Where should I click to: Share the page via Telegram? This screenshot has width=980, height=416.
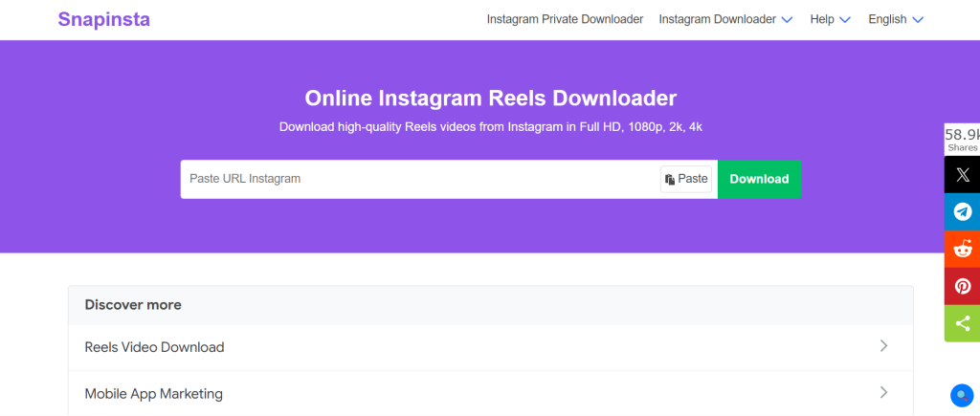click(x=963, y=211)
